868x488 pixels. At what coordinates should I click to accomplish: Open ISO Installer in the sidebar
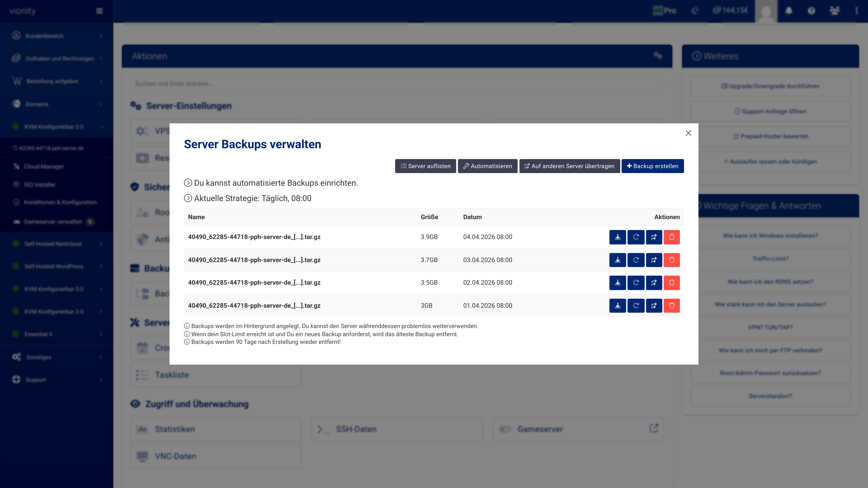pyautogui.click(x=57, y=185)
